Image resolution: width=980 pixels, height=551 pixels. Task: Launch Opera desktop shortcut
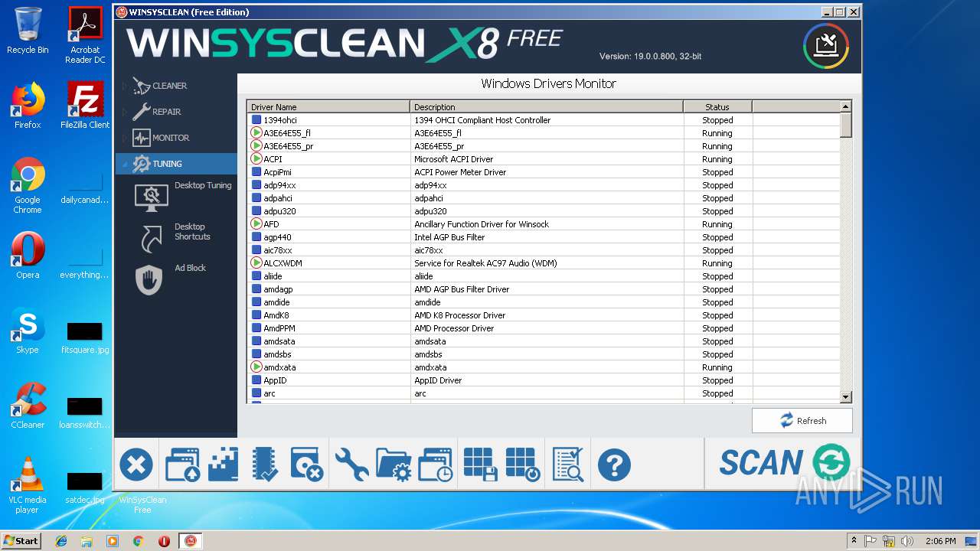click(x=28, y=256)
